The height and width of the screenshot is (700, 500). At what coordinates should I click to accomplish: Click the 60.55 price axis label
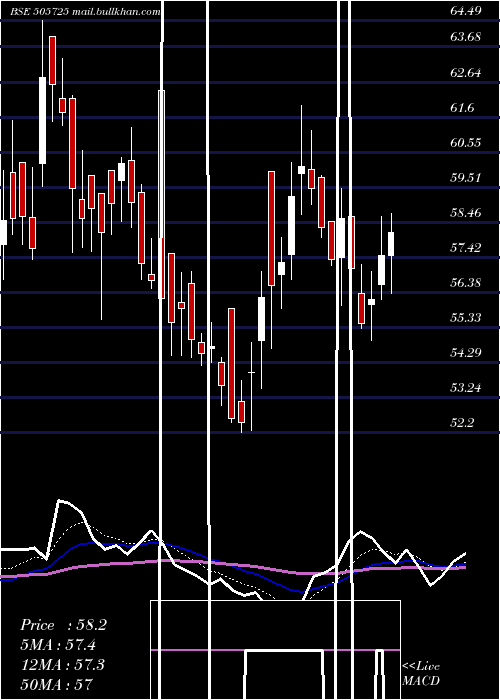(x=465, y=142)
